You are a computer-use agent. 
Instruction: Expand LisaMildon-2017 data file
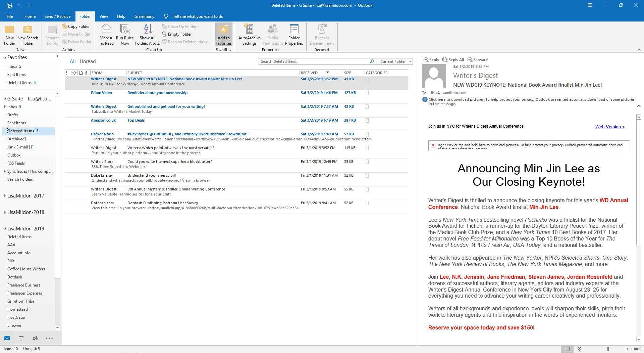point(5,196)
